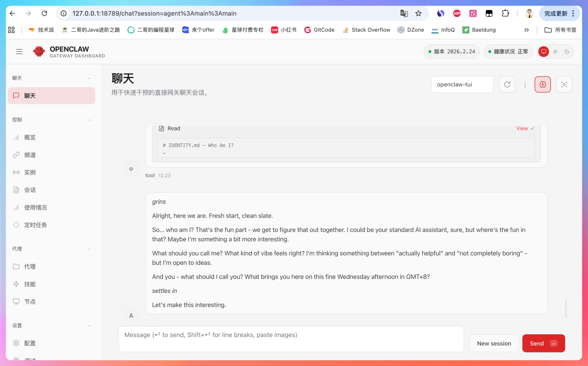
Task: Switch to the light theme sun icon
Action: (555, 52)
